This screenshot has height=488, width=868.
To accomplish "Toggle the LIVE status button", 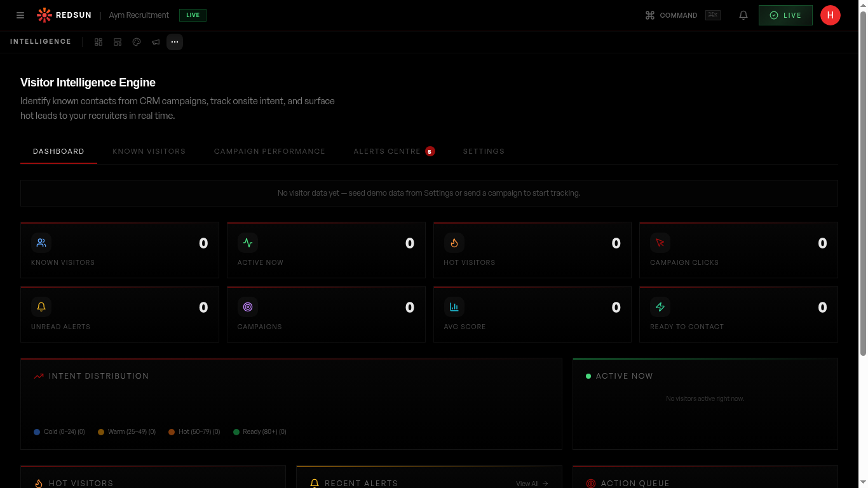I will 785,15.
